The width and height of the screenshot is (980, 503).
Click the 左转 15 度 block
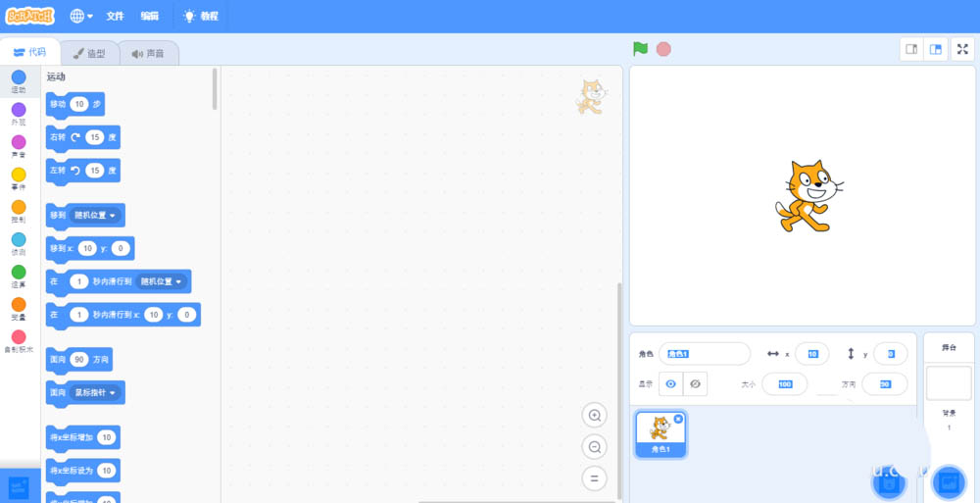(x=82, y=171)
